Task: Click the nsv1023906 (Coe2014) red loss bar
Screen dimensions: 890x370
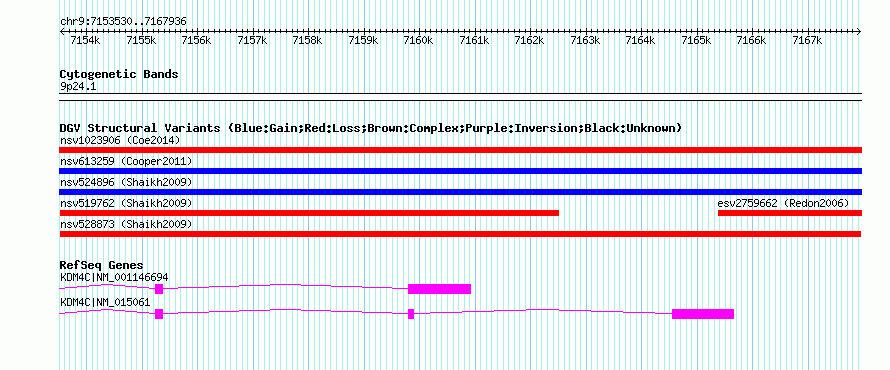Action: 461,150
